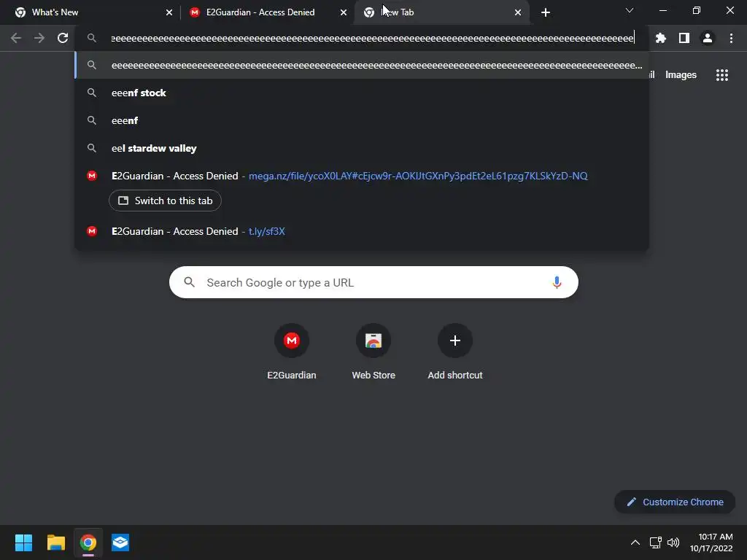Open the clock showing 10:17 AM
The height and width of the screenshot is (560, 747).
[x=711, y=542]
